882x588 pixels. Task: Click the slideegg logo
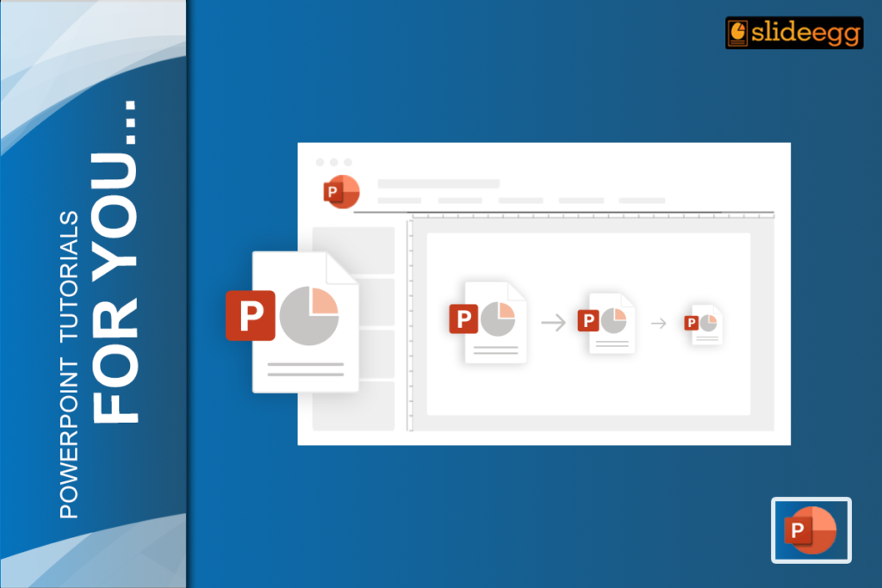click(x=793, y=33)
